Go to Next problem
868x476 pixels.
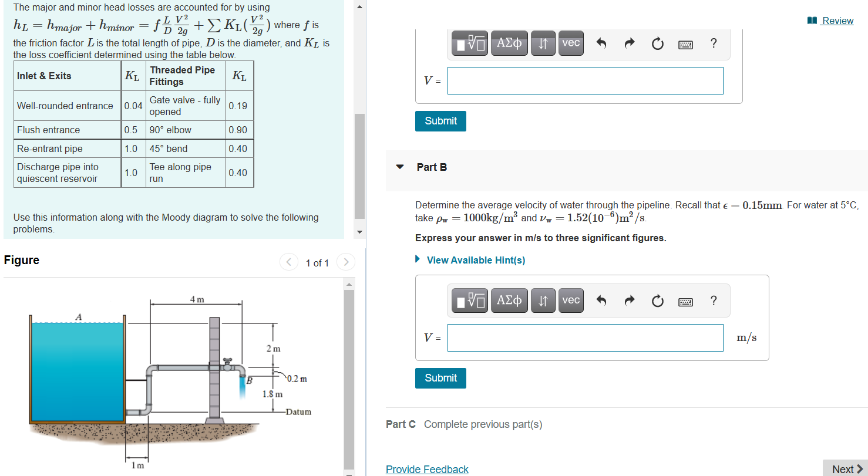pos(847,468)
